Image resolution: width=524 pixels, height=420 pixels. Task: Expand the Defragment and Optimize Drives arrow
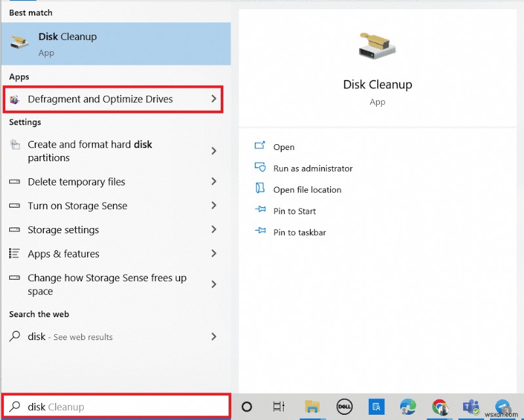[x=214, y=99]
